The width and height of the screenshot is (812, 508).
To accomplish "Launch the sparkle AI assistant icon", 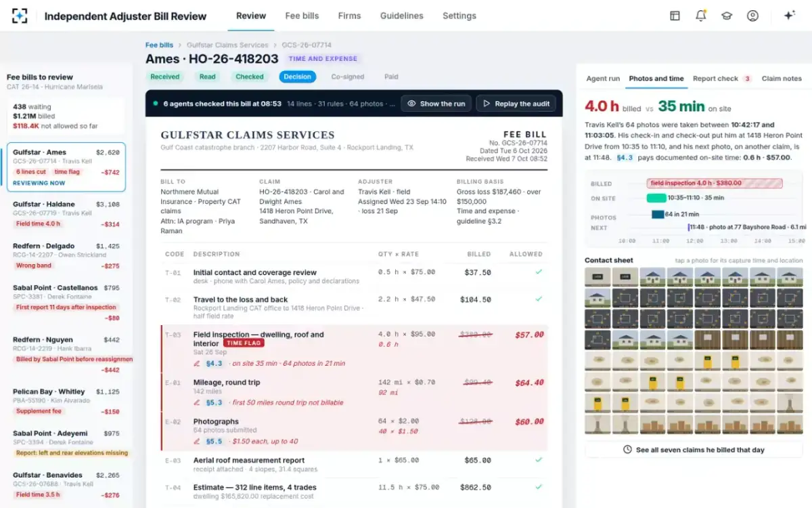I will point(789,16).
